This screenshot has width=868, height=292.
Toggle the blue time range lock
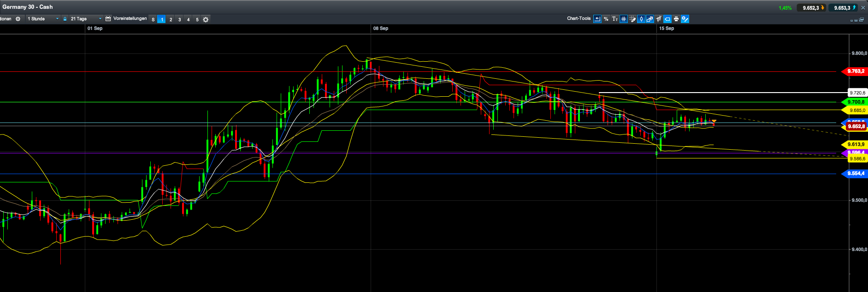point(65,19)
